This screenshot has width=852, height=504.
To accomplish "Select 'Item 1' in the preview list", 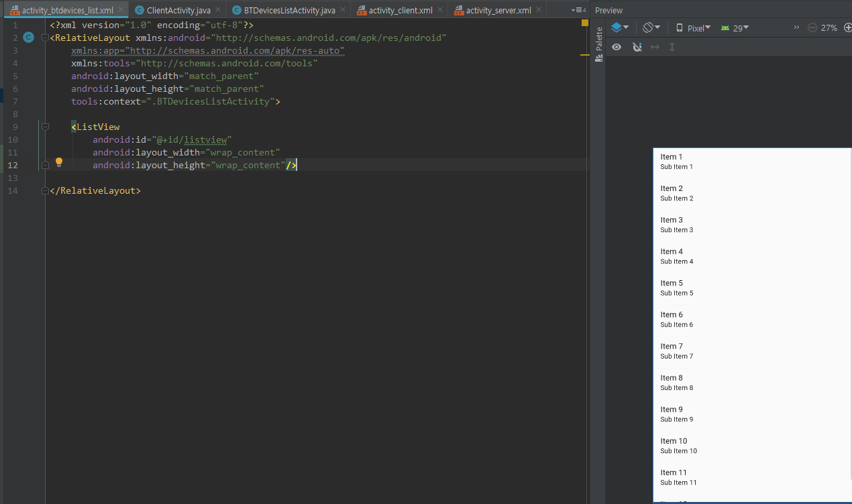I will [672, 157].
